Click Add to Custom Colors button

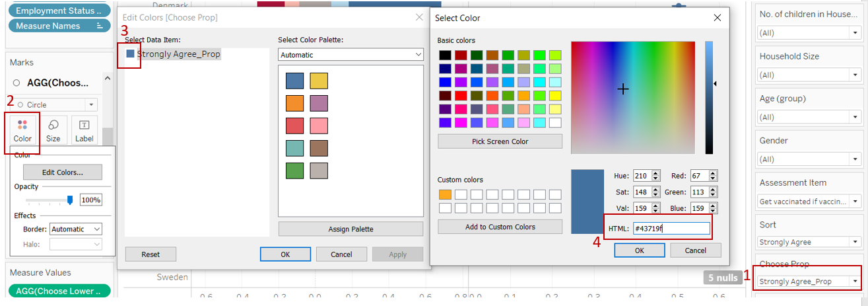(500, 227)
